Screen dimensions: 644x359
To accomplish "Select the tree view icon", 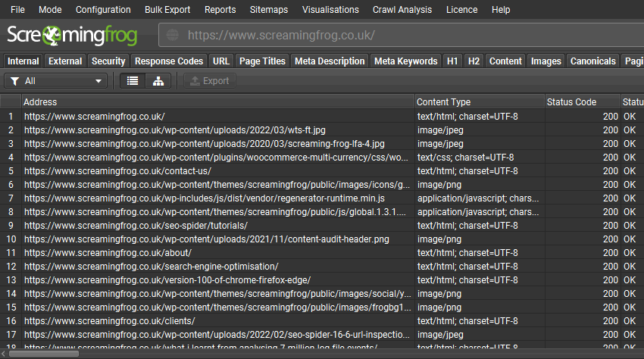I will click(x=158, y=81).
